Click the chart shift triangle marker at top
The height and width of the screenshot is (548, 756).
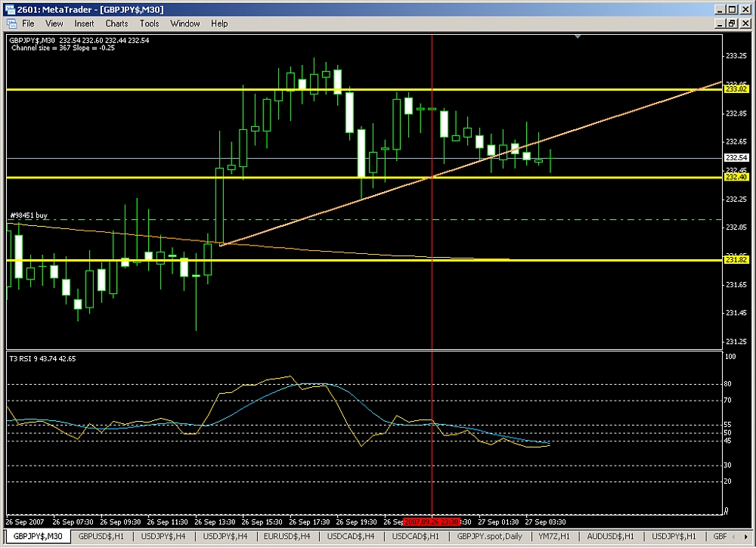[578, 36]
